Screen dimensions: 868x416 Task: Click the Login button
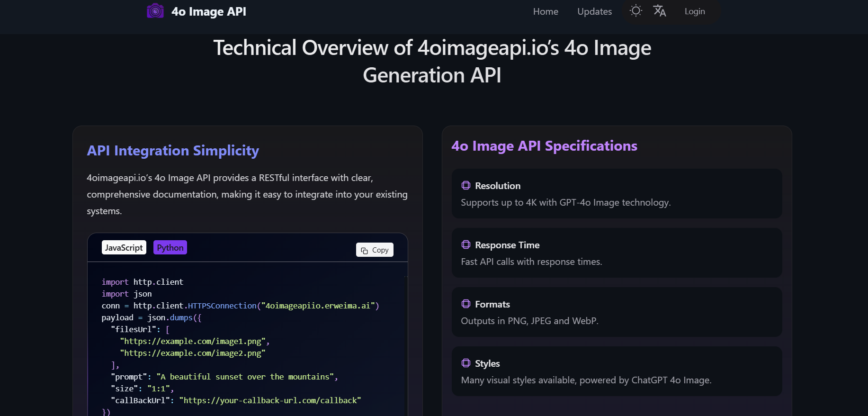695,11
